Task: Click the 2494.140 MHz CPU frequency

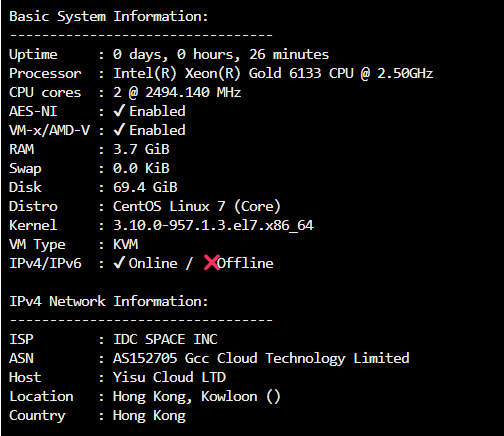Action: click(x=193, y=92)
